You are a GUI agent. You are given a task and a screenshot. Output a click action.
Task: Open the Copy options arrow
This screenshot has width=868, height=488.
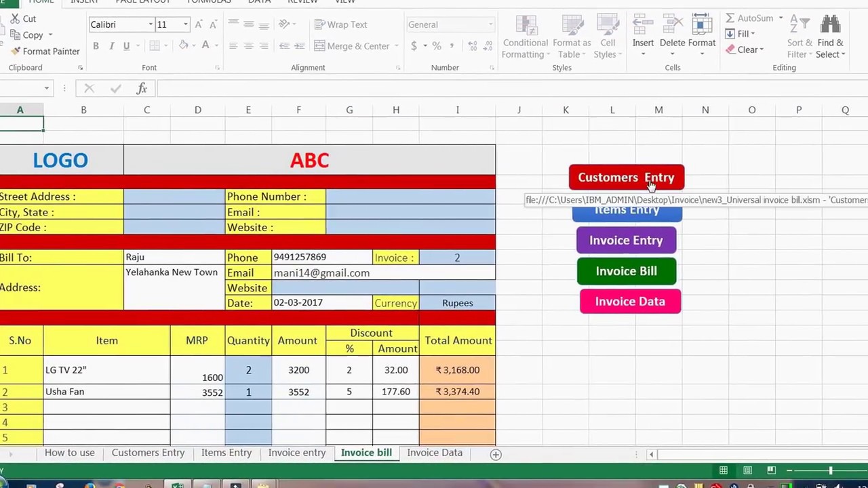pyautogui.click(x=50, y=35)
